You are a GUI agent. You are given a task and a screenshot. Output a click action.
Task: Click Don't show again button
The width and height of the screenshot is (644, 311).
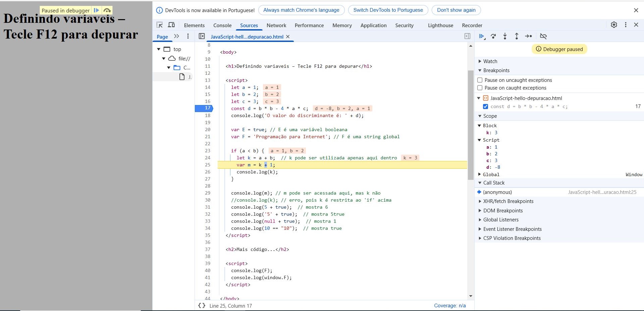click(456, 10)
